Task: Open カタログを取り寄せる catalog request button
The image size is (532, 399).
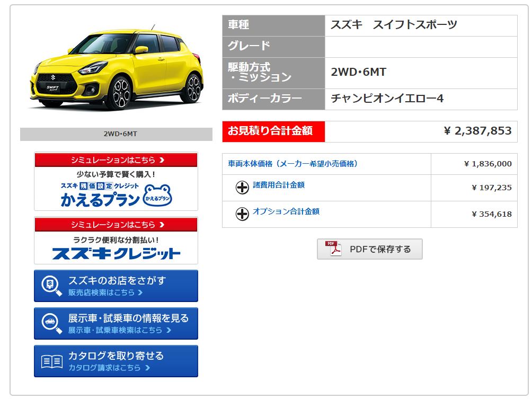Action: 116,361
